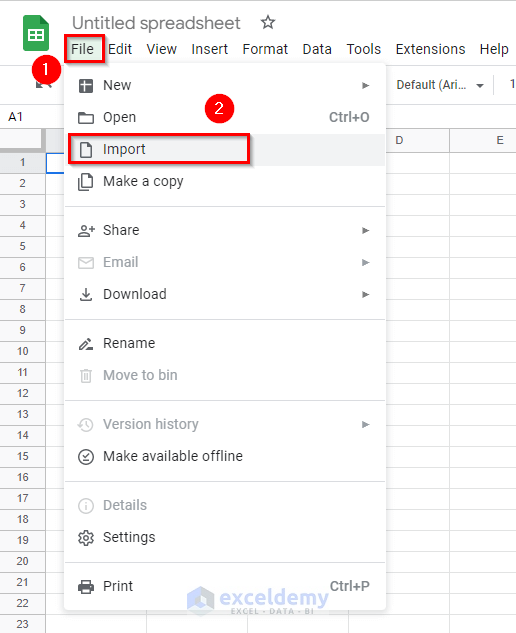Star the Untitled spreadsheet document

click(268, 23)
